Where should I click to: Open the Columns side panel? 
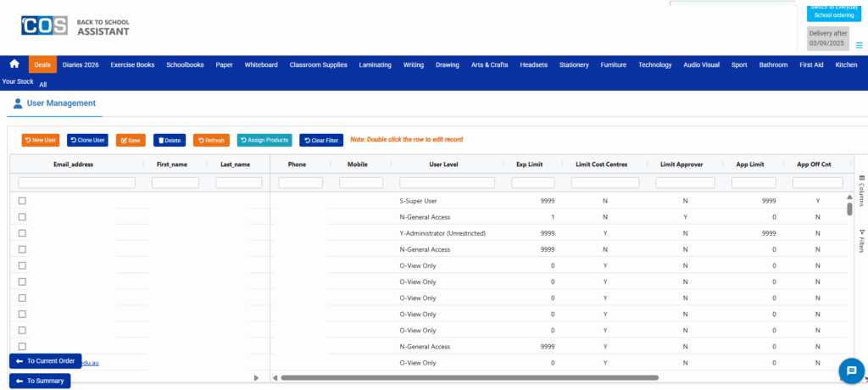[x=861, y=191]
